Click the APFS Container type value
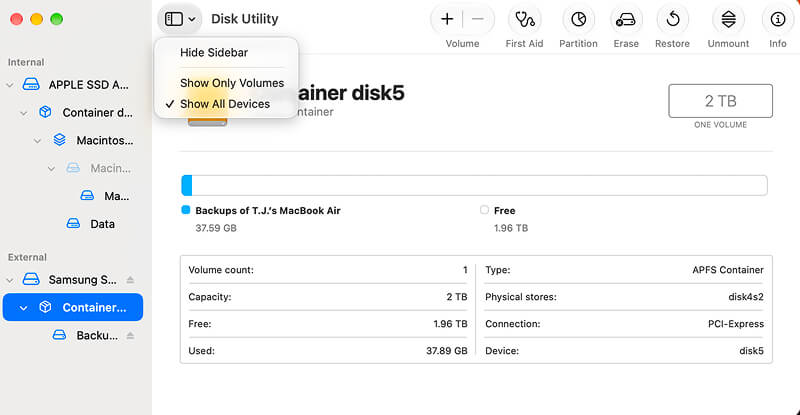The image size is (800, 415). tap(728, 270)
